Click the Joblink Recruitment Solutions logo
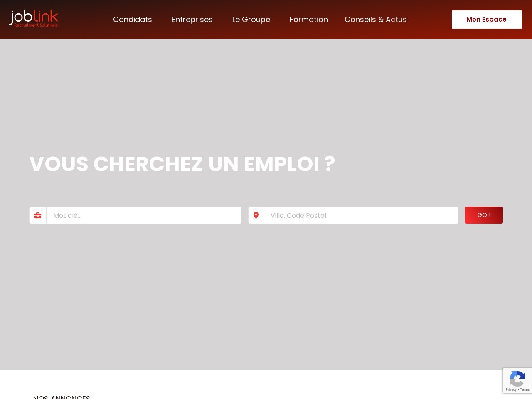This screenshot has height=399, width=532. pos(33,19)
